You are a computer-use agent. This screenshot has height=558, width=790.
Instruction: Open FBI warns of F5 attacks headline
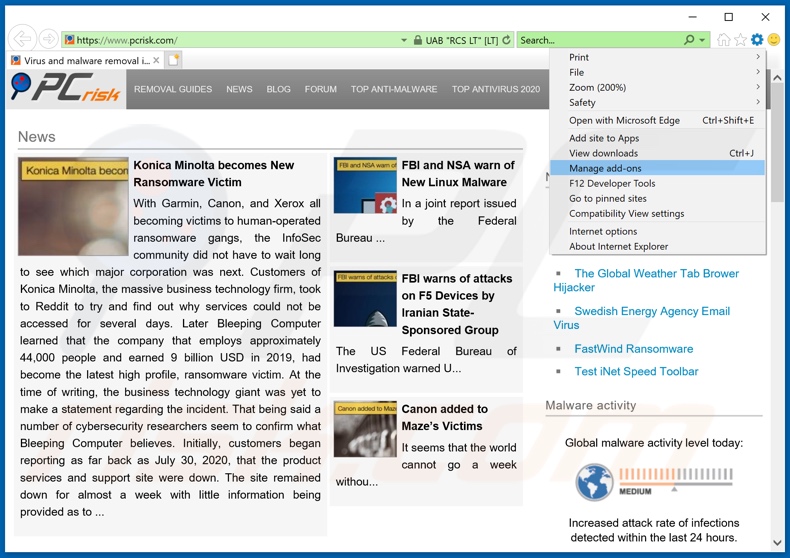(x=456, y=304)
